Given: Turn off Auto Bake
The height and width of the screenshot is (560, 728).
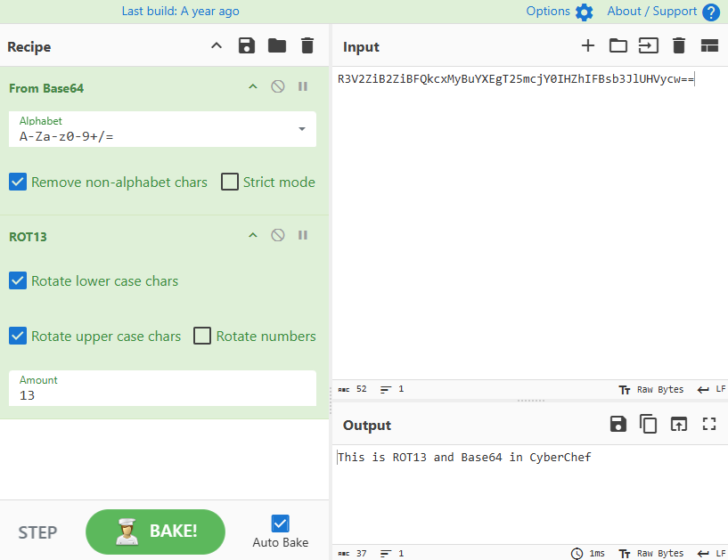Looking at the screenshot, I should click(x=281, y=523).
